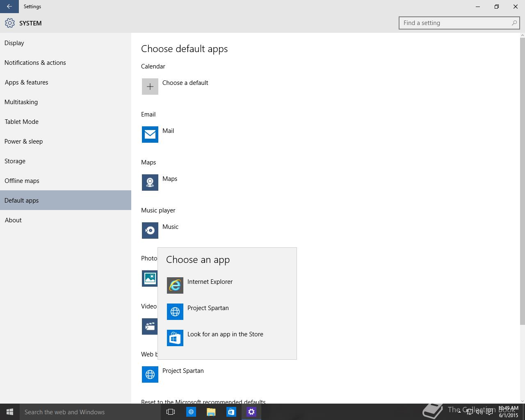Click the scrollbar down arrow

tap(522, 401)
